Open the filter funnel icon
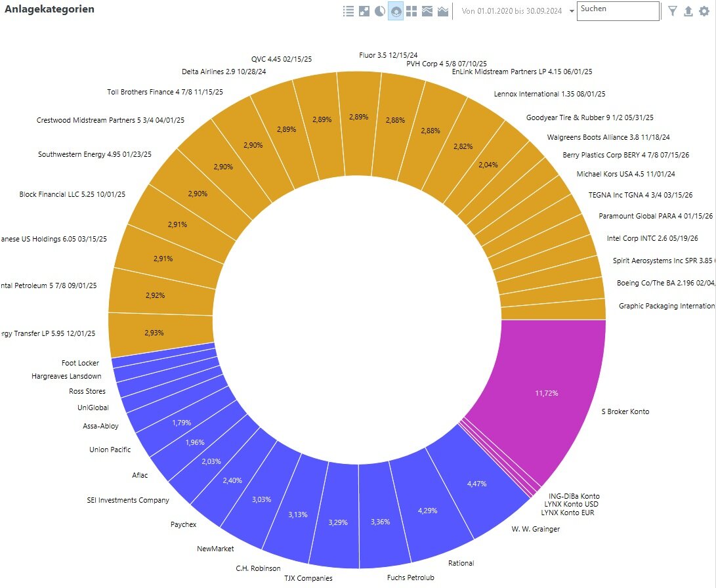Viewport: 716px width, 588px height. (673, 11)
